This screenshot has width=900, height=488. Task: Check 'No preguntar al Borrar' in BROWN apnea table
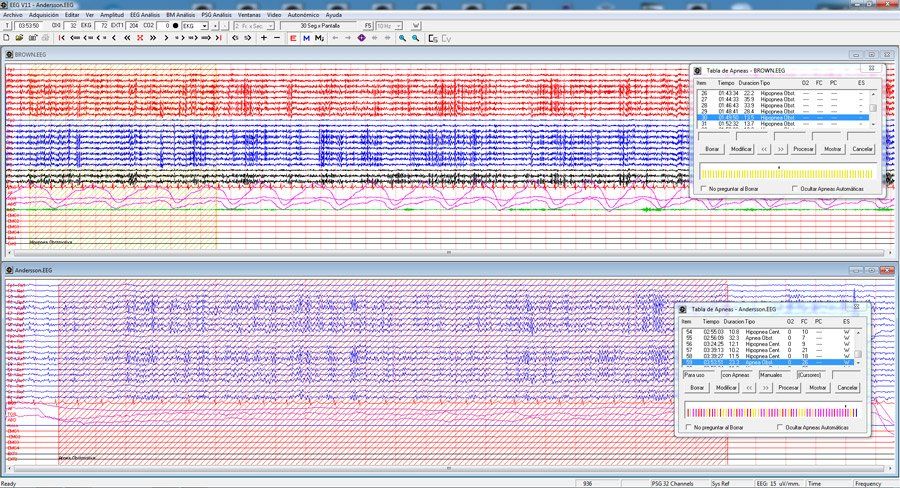(x=704, y=189)
